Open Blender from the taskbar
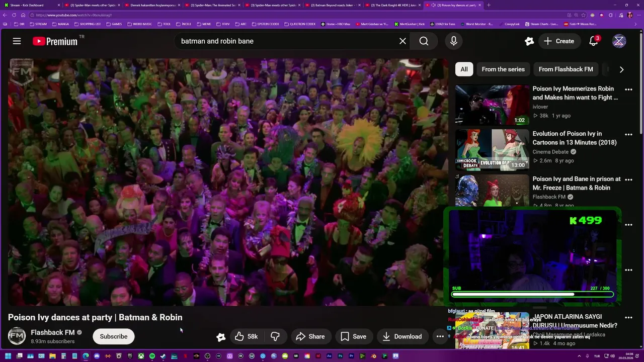The height and width of the screenshot is (362, 644). pyautogui.click(x=373, y=356)
